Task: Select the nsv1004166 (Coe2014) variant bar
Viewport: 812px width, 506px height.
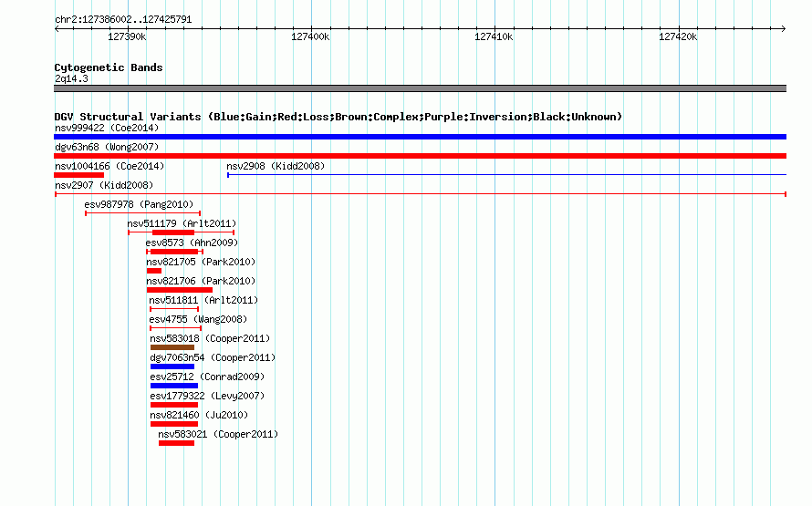Action: pyautogui.click(x=78, y=175)
